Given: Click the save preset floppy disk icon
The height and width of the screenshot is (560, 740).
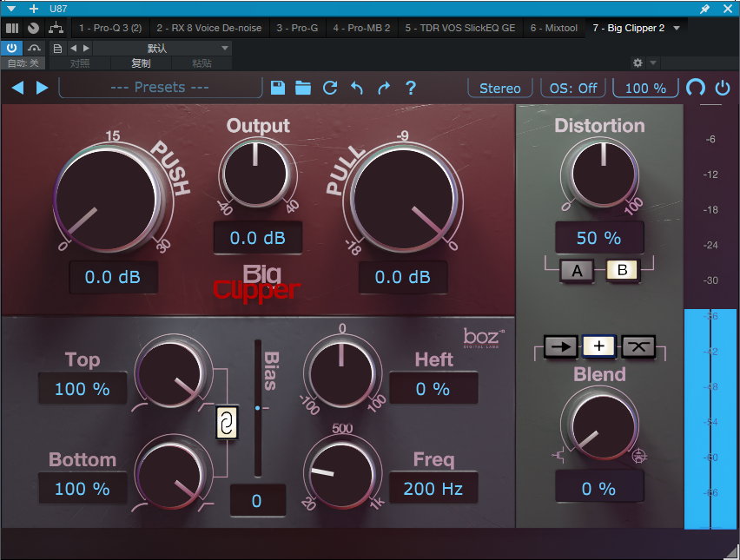Looking at the screenshot, I should click(278, 88).
